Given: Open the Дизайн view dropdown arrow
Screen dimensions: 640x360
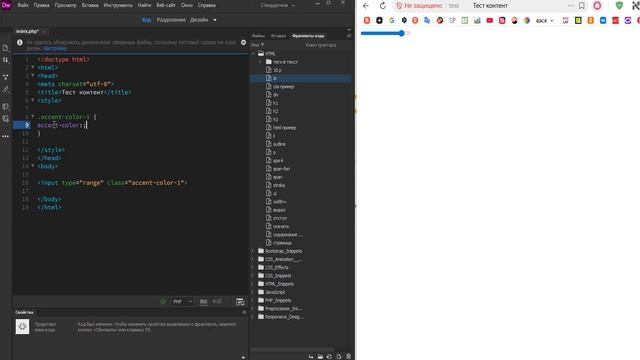Looking at the screenshot, I should pyautogui.click(x=215, y=20).
